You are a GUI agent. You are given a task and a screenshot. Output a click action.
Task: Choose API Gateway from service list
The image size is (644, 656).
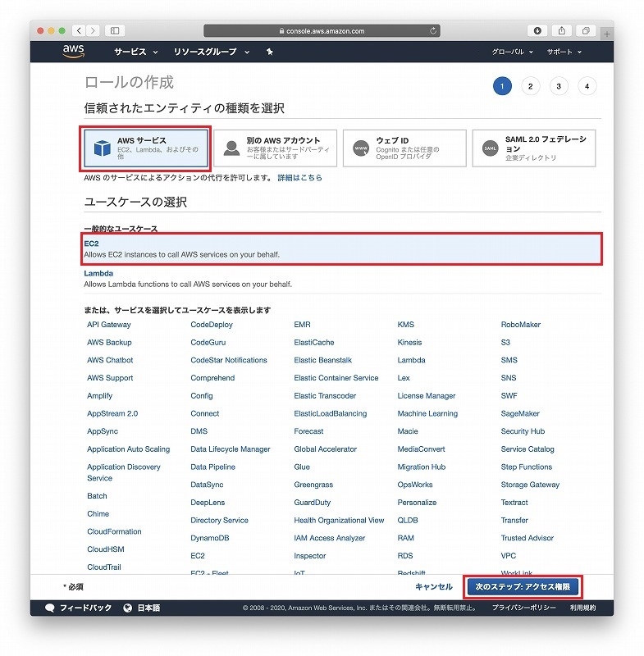pyautogui.click(x=109, y=325)
